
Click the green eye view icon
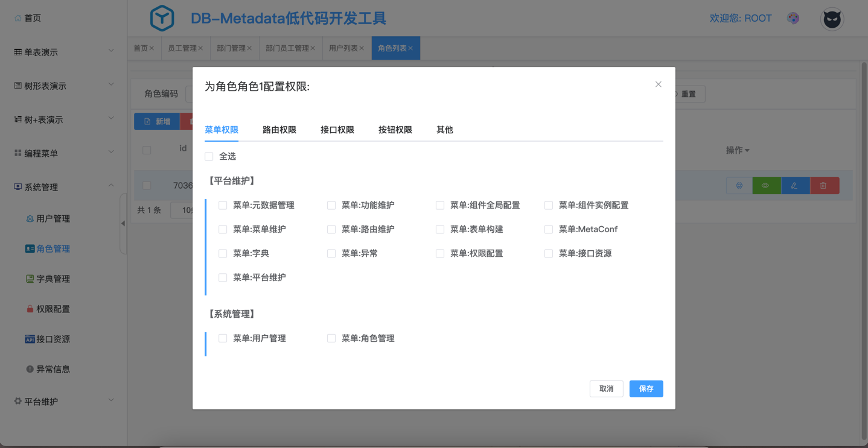coord(765,186)
